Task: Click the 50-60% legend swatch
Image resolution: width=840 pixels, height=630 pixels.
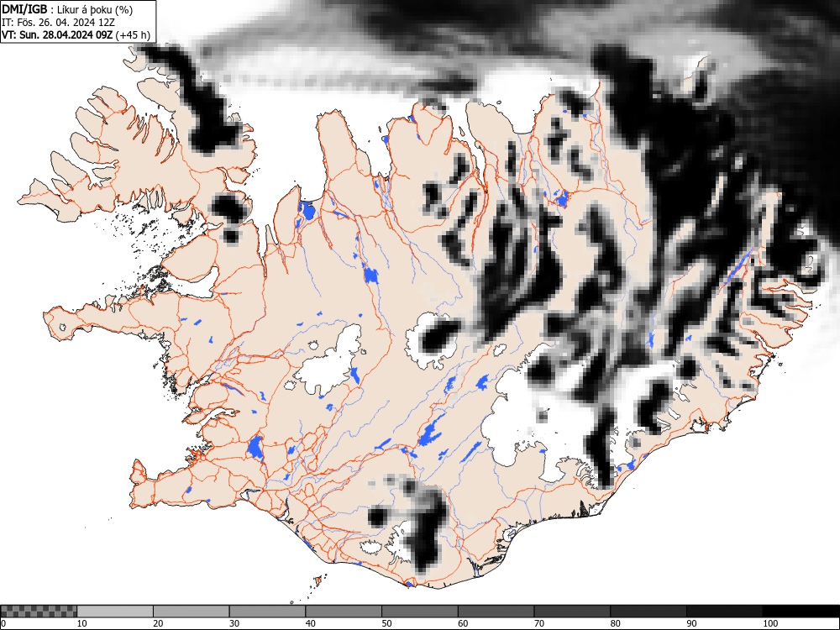Action: pyautogui.click(x=419, y=612)
